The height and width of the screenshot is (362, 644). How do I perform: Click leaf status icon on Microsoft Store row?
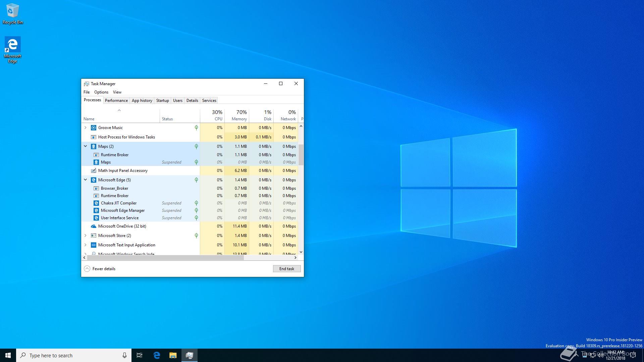tap(196, 236)
